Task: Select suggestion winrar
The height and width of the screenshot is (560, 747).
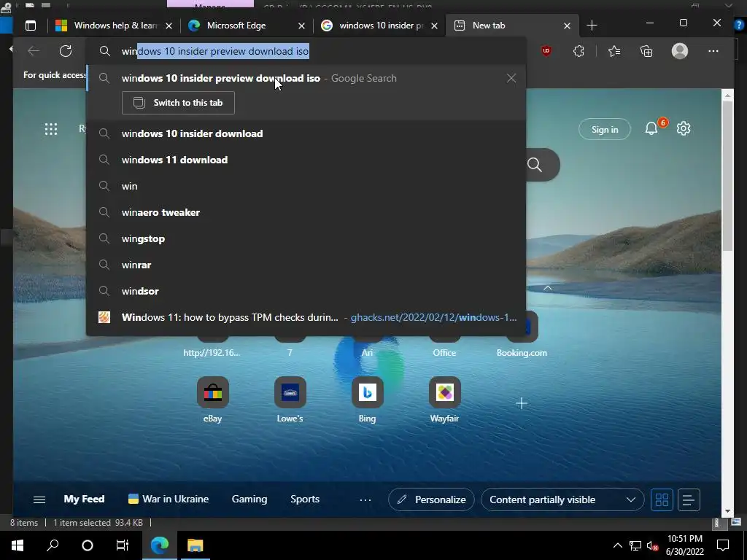Action: click(306, 265)
